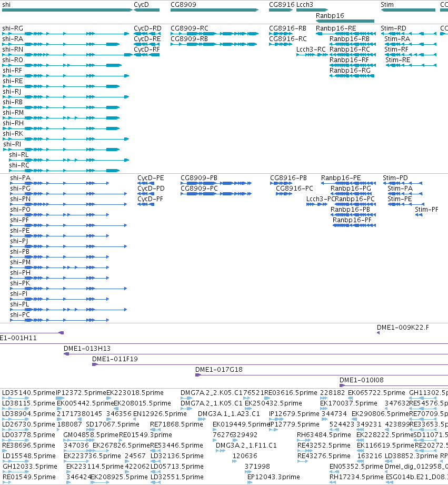Open the shi-PK protein label

coord(20,283)
